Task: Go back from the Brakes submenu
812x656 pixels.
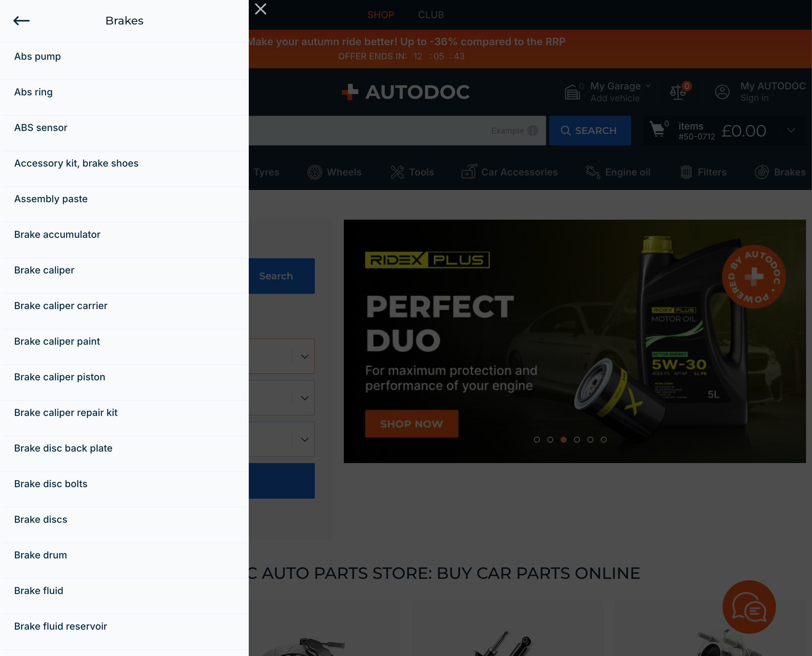Action: pos(22,21)
